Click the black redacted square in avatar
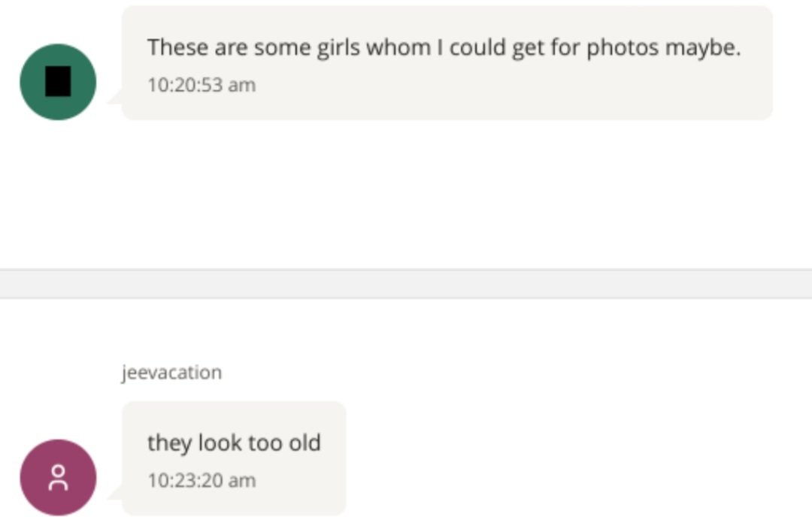Screen dimensions: 812x532 click(x=58, y=81)
